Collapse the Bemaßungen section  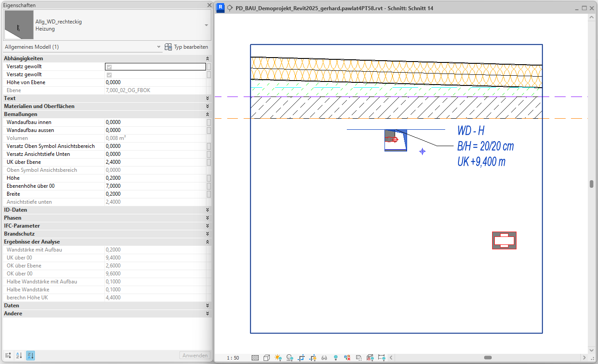click(x=206, y=114)
